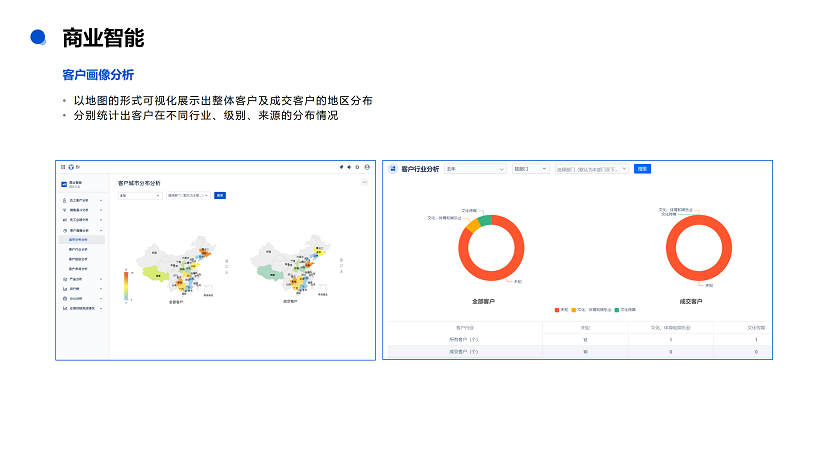Viewport: 820px width, 461px height.
Task: Open the 按部门 dropdown in industry analysis
Action: 530,170
